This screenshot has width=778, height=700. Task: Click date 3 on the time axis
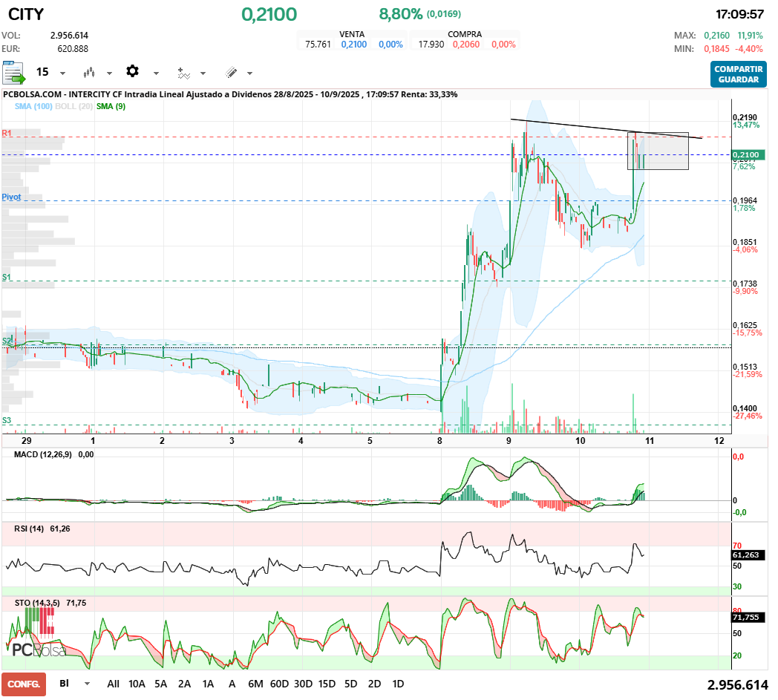[x=232, y=440]
